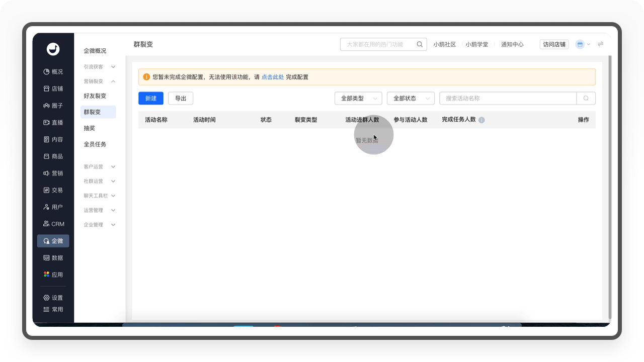The image size is (644, 362).
Task: Select the highlighted 企微 sidebar item
Action: (53, 241)
